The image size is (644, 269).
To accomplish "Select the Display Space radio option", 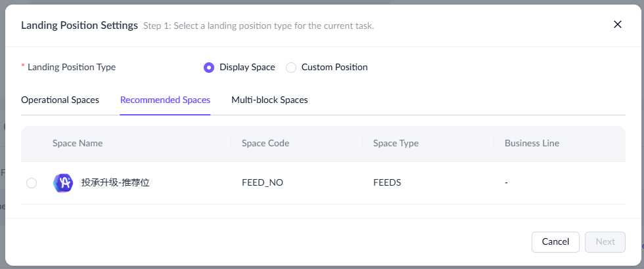I will (209, 67).
